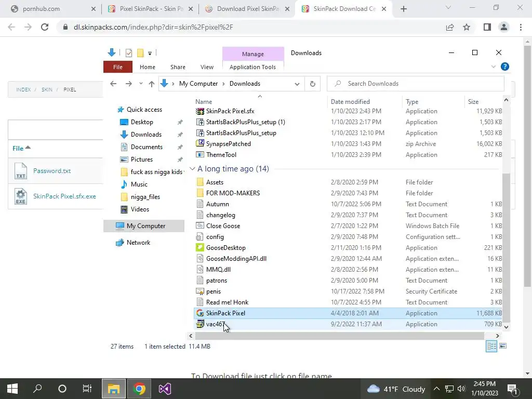Select Music in the navigation pane

(x=139, y=184)
